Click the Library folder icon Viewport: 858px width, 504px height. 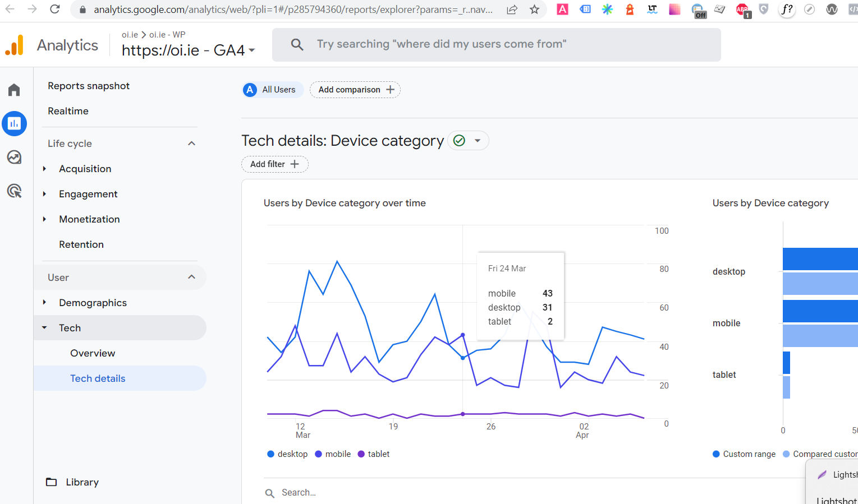pos(51,482)
